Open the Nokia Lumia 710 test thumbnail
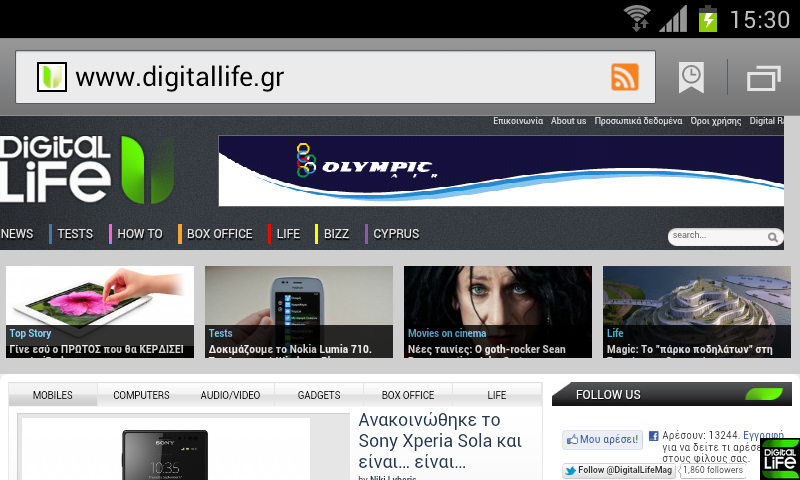 299,312
